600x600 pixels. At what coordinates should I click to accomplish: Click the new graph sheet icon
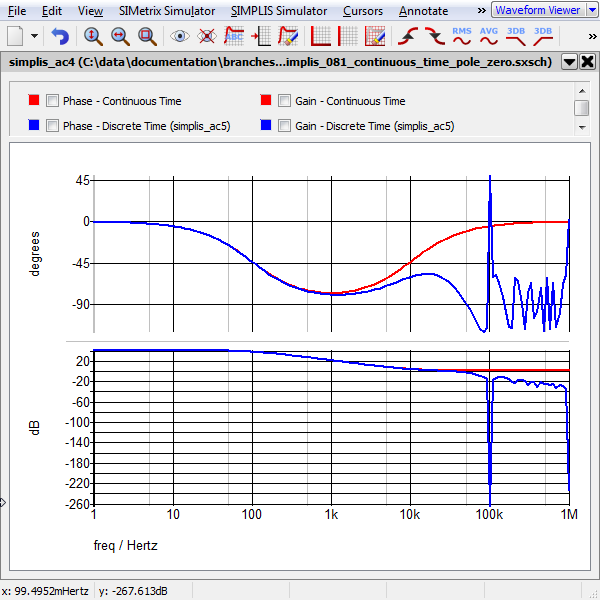(16, 36)
